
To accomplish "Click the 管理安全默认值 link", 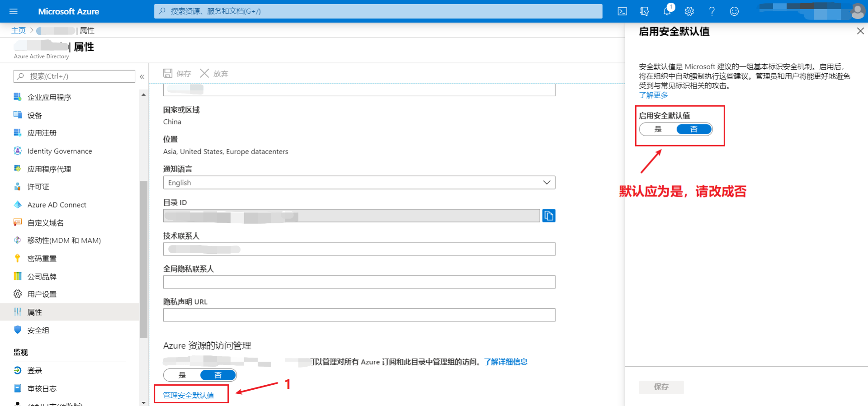I will (189, 395).
